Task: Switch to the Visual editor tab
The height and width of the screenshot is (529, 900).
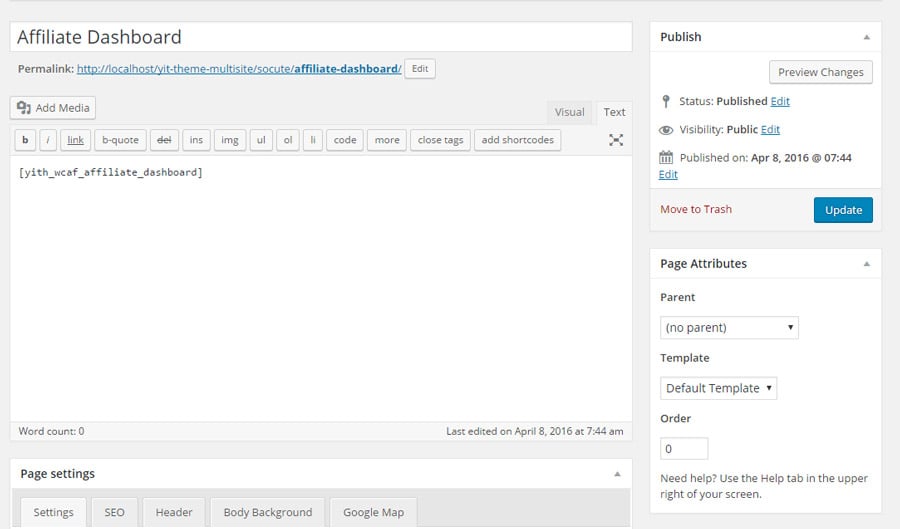Action: [x=569, y=112]
